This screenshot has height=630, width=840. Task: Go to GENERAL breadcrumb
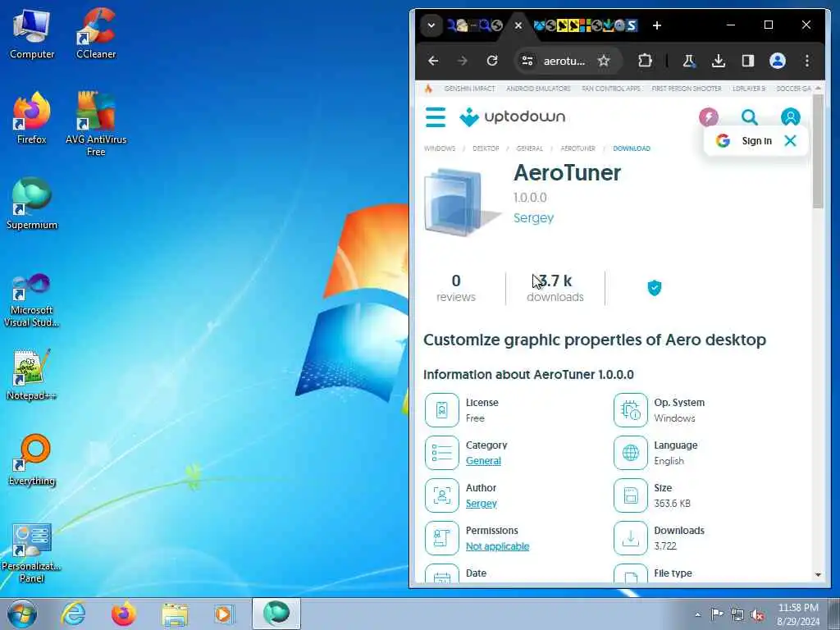(x=529, y=148)
